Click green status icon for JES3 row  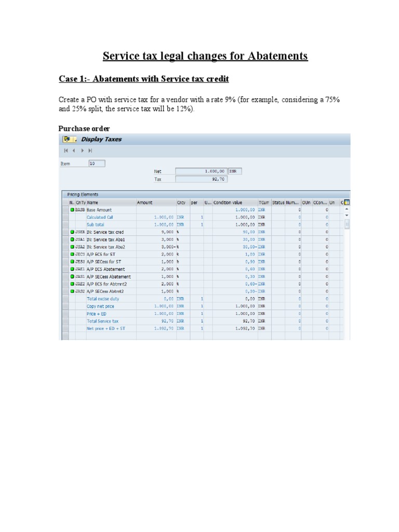coord(72,262)
